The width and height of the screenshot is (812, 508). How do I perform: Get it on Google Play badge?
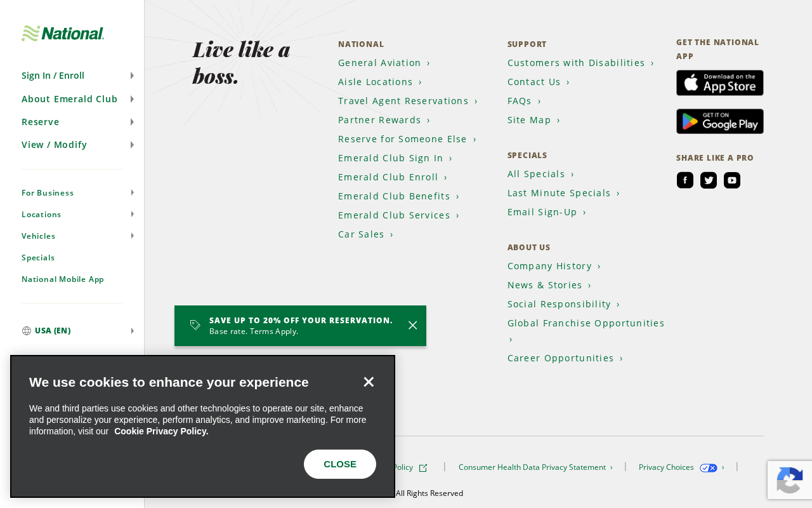[720, 121]
